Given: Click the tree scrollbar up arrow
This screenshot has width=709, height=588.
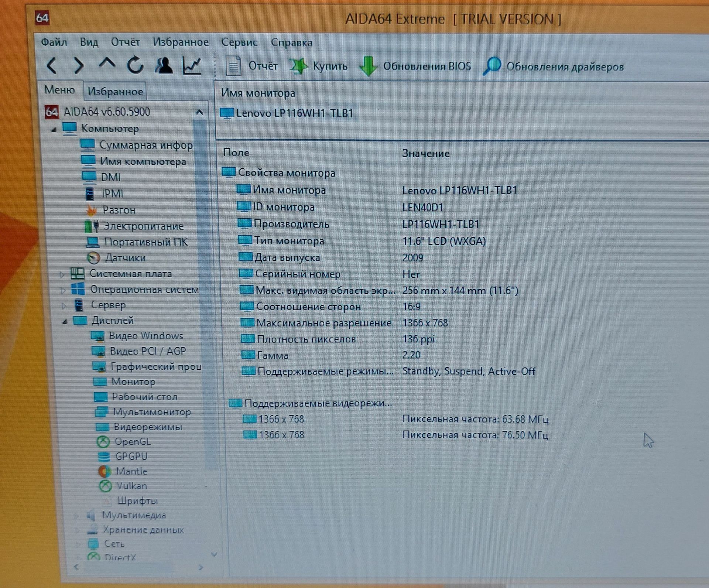Looking at the screenshot, I should [200, 112].
